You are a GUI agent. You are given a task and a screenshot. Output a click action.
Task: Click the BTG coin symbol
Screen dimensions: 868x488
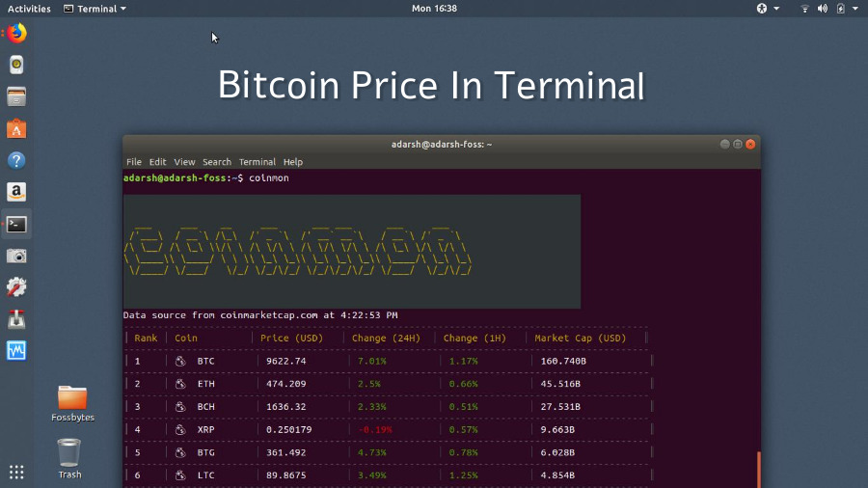pyautogui.click(x=206, y=452)
